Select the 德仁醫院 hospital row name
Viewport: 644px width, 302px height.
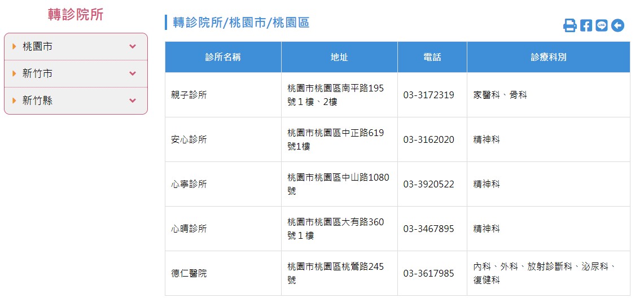tap(189, 273)
